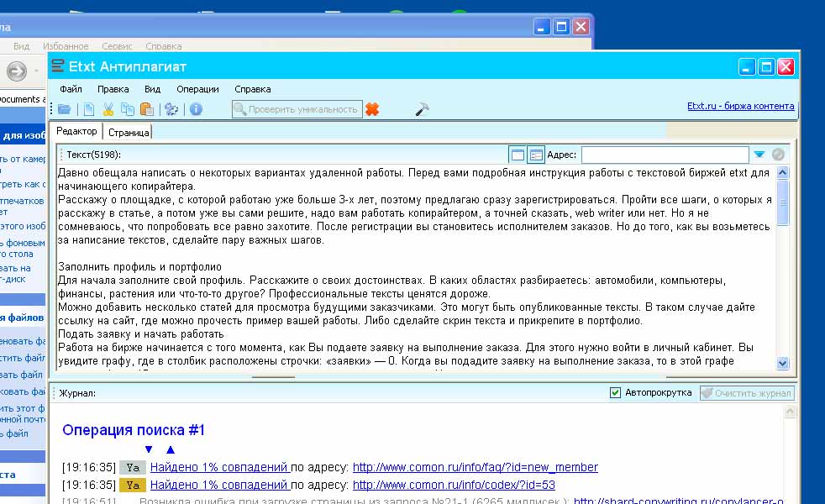Image resolution: width=825 pixels, height=504 pixels.
Task: Click the yellow Ya search engine badge
Action: (x=133, y=485)
